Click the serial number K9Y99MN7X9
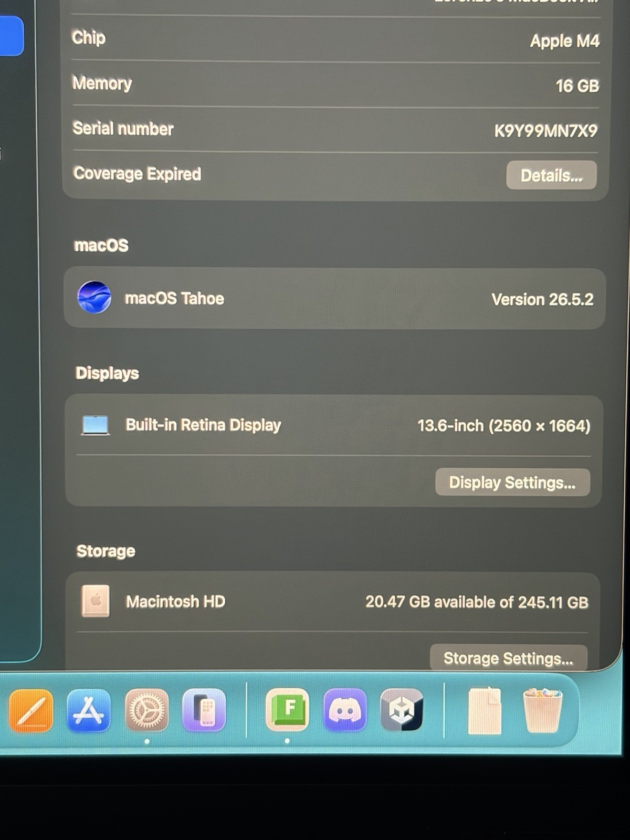The width and height of the screenshot is (630, 840). [x=546, y=131]
